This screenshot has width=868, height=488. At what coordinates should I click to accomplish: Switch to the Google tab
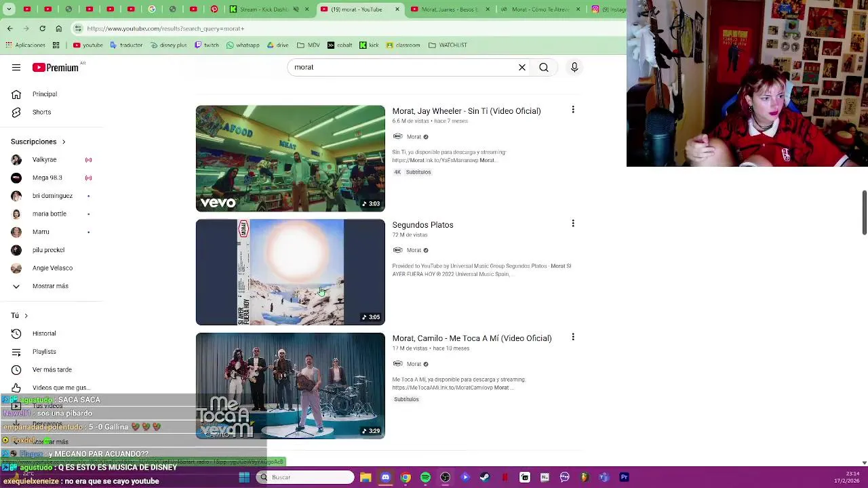tap(152, 9)
